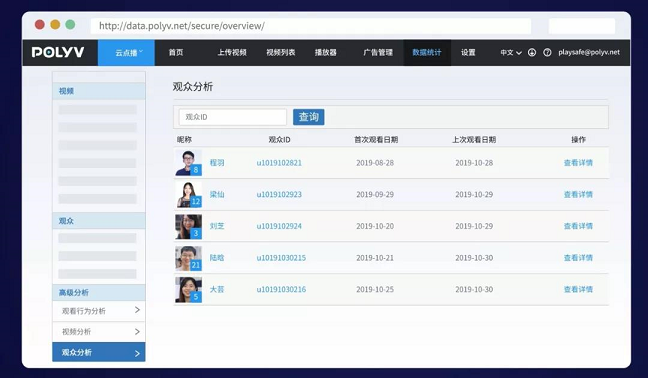
Task: Click 陆晗's avatar thumbnail
Action: click(188, 258)
